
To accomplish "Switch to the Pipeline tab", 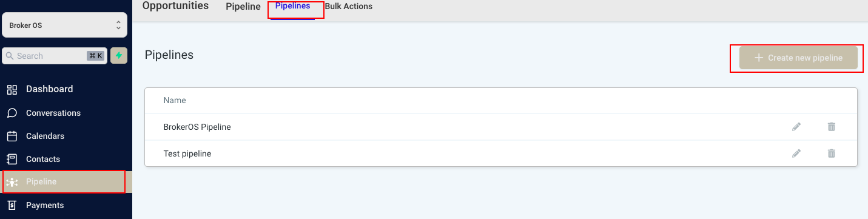I will point(243,7).
